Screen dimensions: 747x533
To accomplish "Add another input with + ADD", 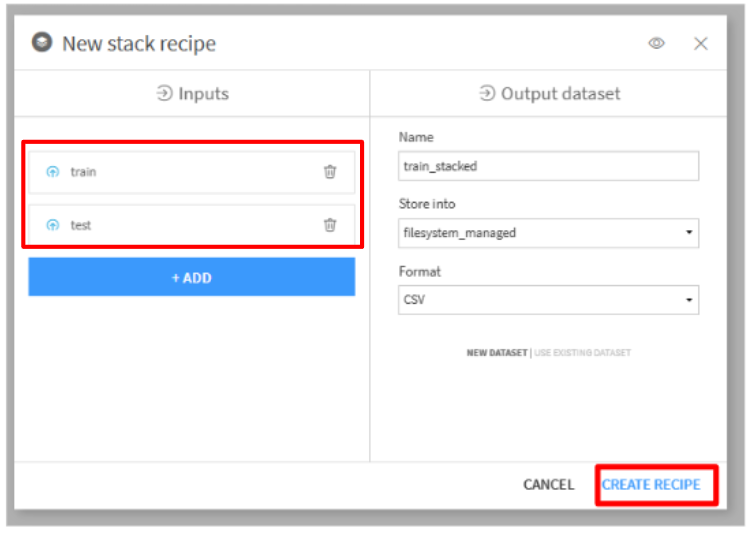I will [192, 277].
